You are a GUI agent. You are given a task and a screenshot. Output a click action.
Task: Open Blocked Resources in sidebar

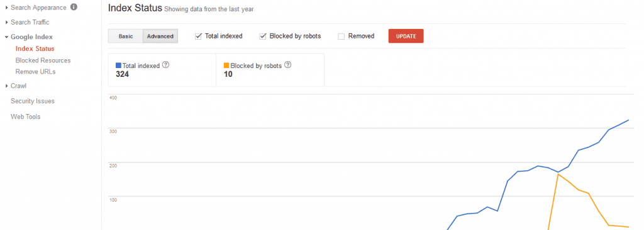tap(43, 60)
